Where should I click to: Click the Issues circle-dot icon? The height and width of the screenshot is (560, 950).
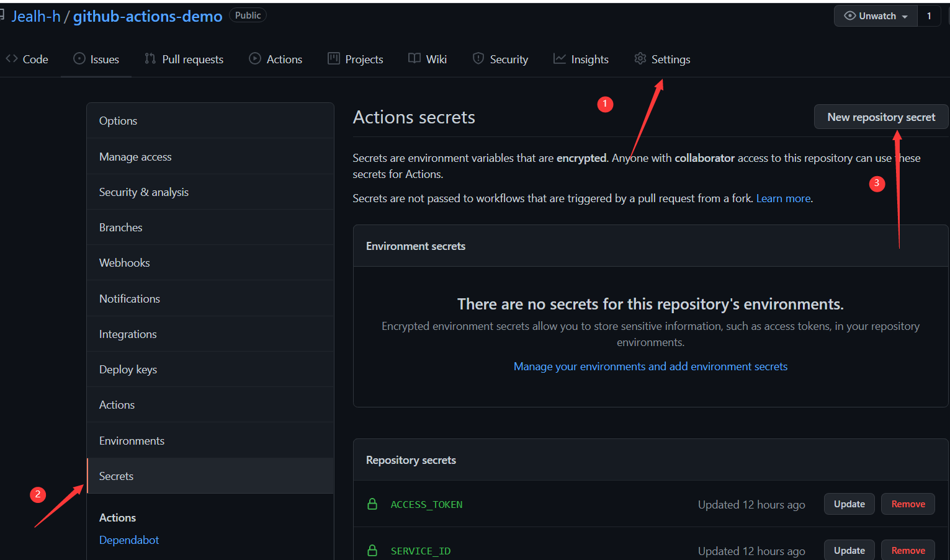tap(79, 58)
